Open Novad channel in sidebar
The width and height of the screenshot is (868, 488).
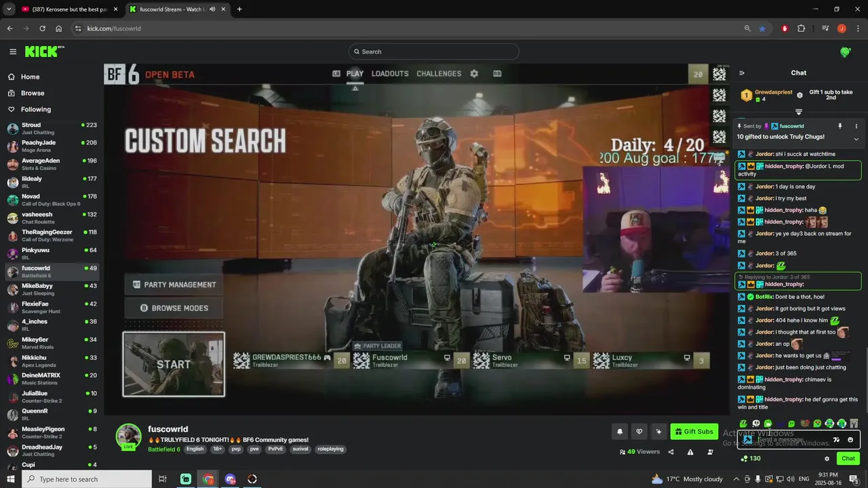coord(52,200)
